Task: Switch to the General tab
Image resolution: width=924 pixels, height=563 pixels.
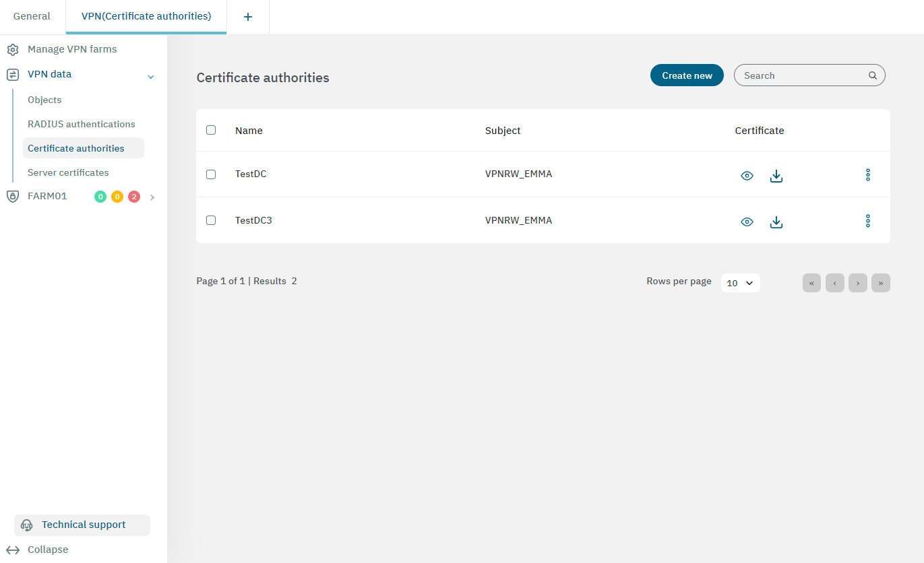Action: 32,16
